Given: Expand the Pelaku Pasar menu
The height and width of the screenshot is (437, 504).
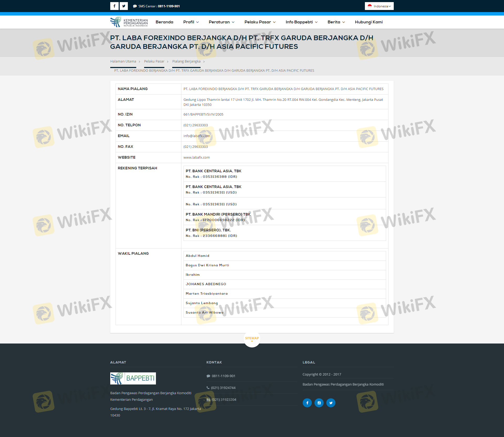Looking at the screenshot, I should [260, 22].
